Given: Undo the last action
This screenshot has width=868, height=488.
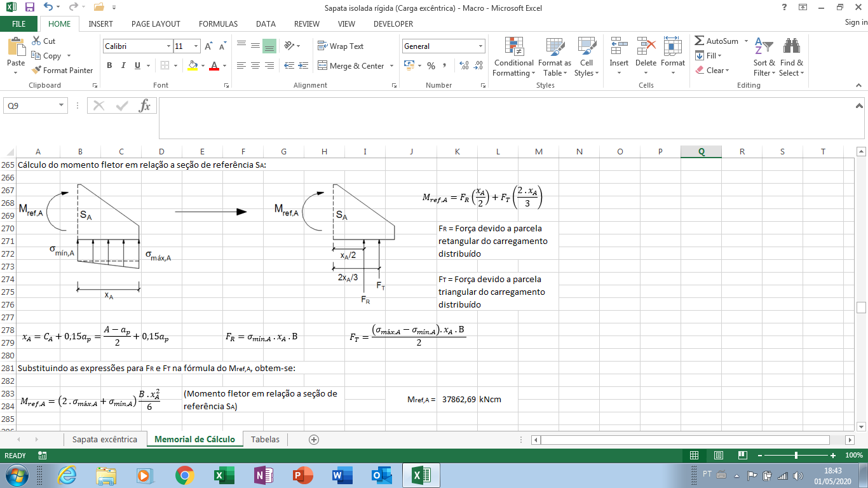Looking at the screenshot, I should point(48,8).
